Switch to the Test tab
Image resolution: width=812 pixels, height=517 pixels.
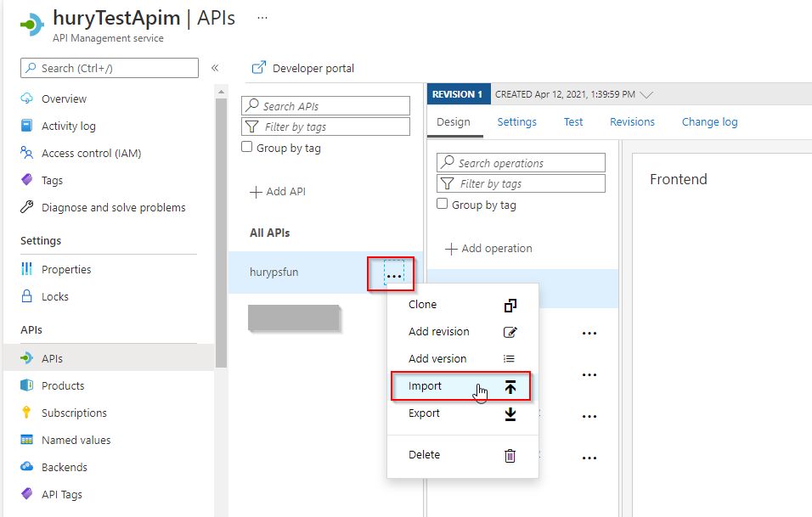(573, 122)
